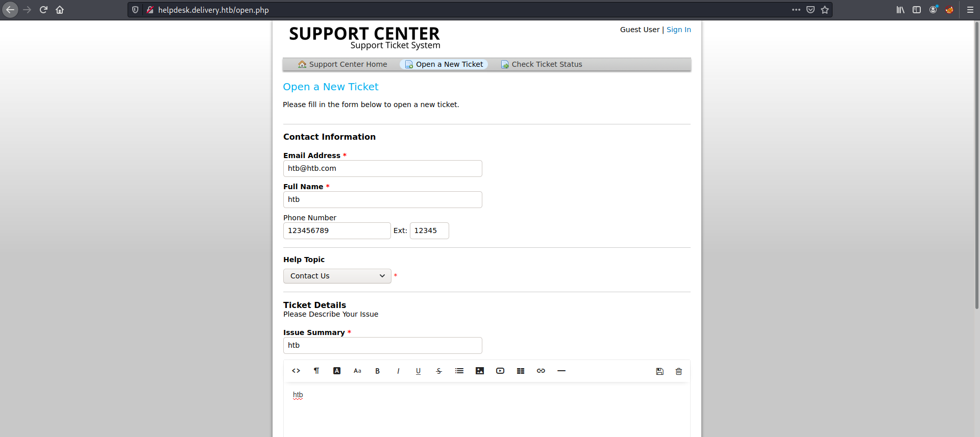This screenshot has width=980, height=437.
Task: Expand the Help Topic dropdown
Action: pos(337,276)
